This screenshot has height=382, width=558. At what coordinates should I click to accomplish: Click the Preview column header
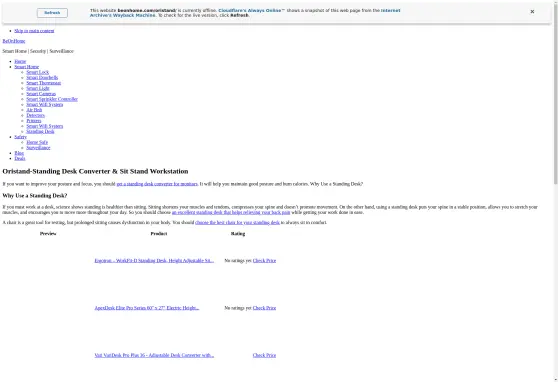[x=48, y=234]
